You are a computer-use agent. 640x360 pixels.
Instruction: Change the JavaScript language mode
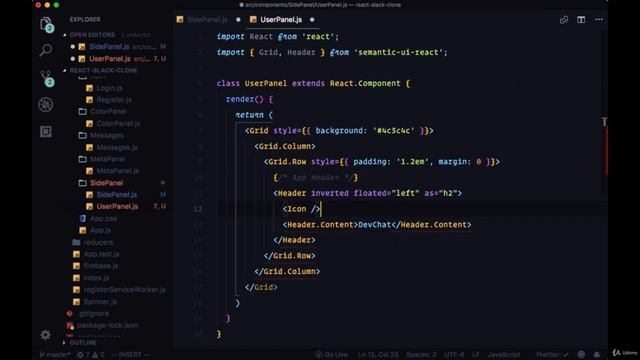tap(504, 355)
